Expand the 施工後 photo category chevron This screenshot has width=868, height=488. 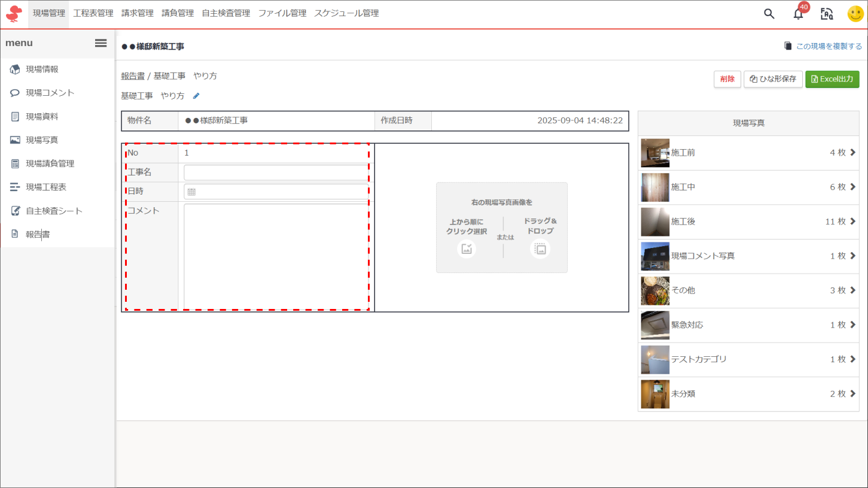(x=852, y=222)
